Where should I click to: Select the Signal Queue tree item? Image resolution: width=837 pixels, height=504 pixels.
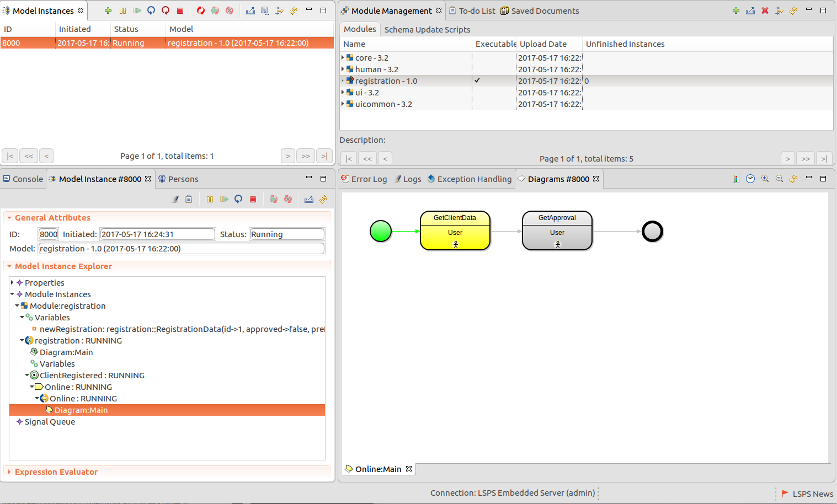point(50,422)
